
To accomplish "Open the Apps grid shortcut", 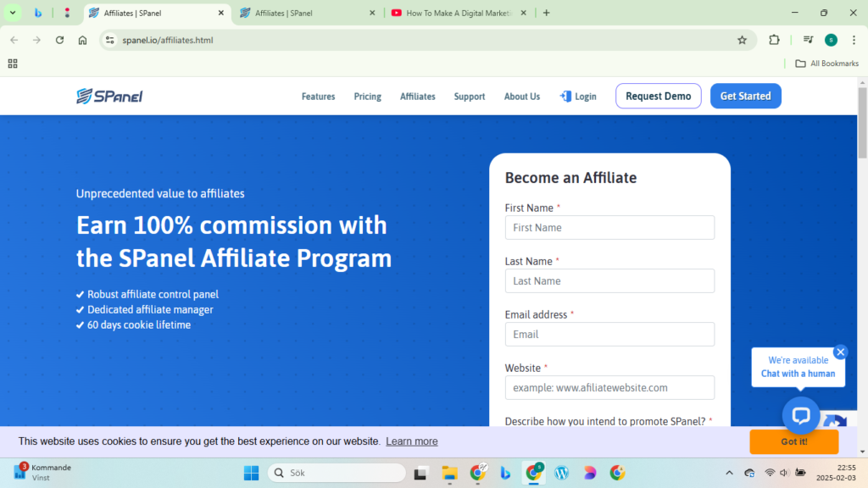I will [x=13, y=64].
